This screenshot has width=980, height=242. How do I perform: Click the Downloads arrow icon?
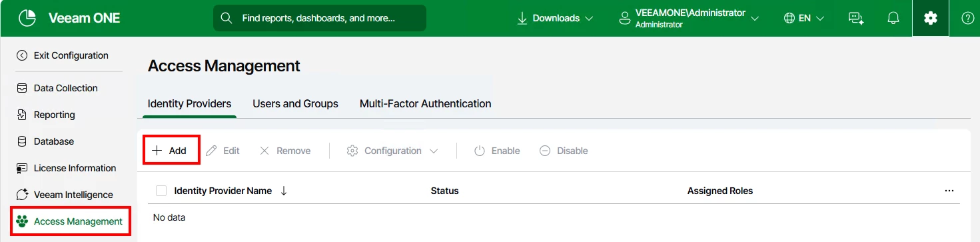522,19
